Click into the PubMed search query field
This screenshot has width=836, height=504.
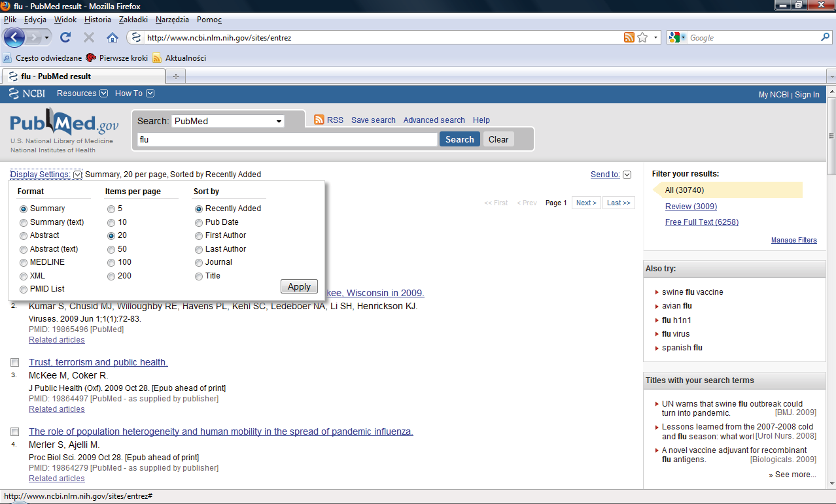(287, 139)
